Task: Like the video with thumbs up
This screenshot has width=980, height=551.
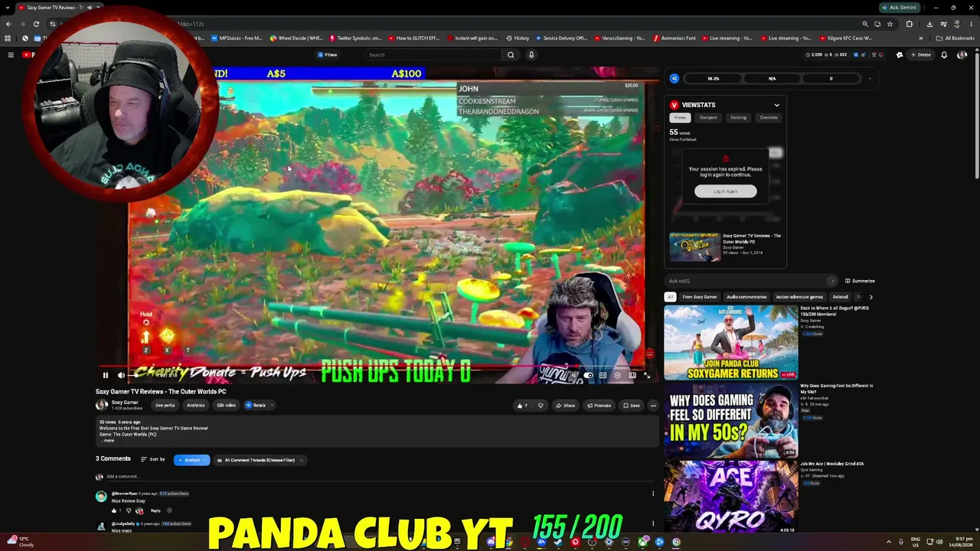Action: 521,406
